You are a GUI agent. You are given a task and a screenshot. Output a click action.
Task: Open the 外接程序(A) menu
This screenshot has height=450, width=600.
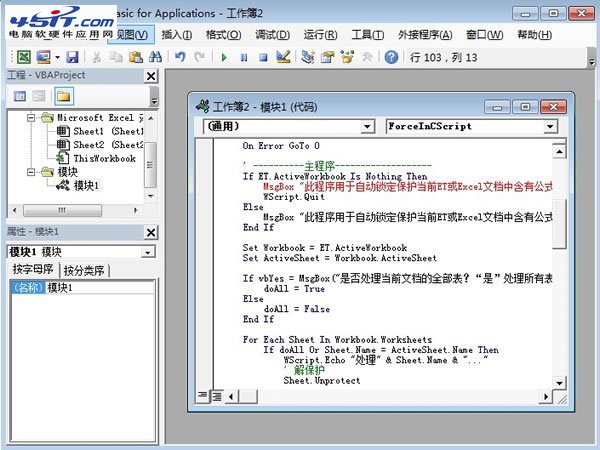tap(425, 35)
